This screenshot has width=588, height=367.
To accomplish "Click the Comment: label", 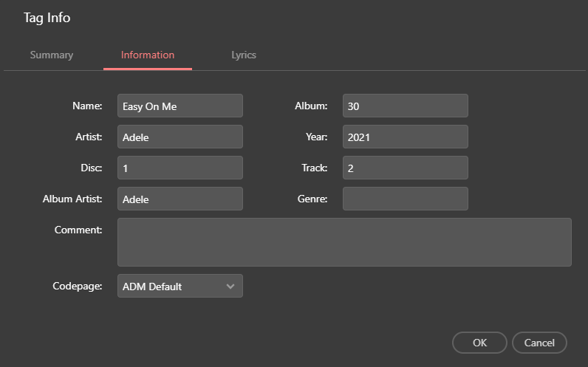I will 78,230.
